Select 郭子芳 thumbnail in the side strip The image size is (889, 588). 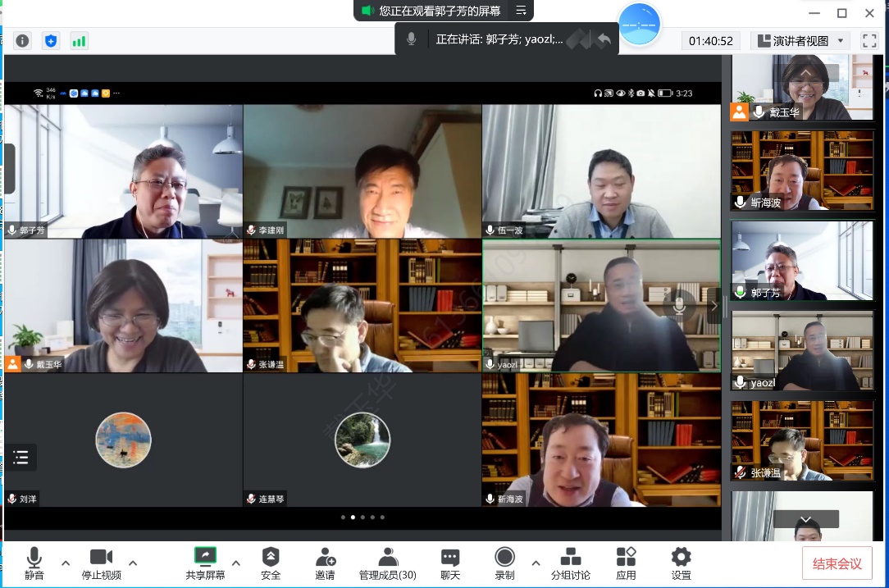[x=802, y=260]
